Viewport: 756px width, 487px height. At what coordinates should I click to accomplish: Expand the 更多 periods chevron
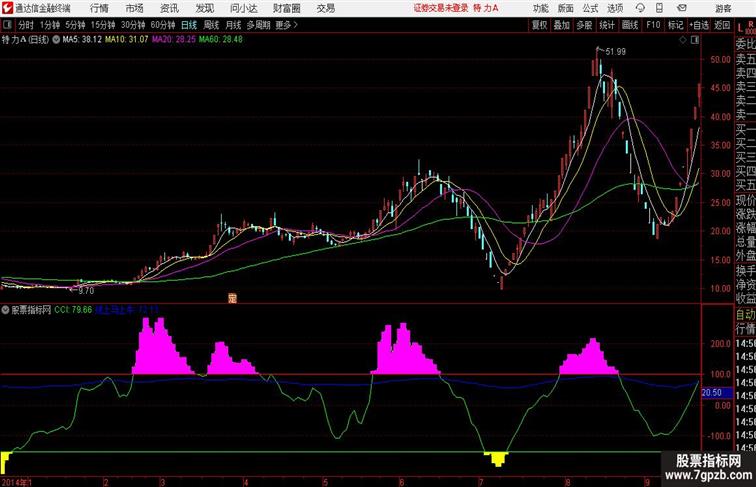(x=296, y=25)
